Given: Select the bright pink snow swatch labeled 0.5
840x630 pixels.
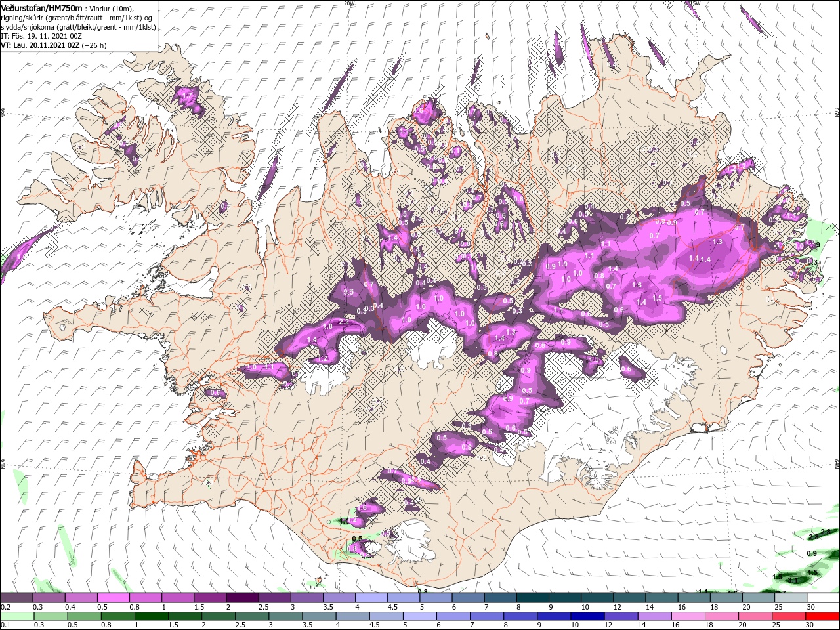Looking at the screenshot, I should [113, 598].
